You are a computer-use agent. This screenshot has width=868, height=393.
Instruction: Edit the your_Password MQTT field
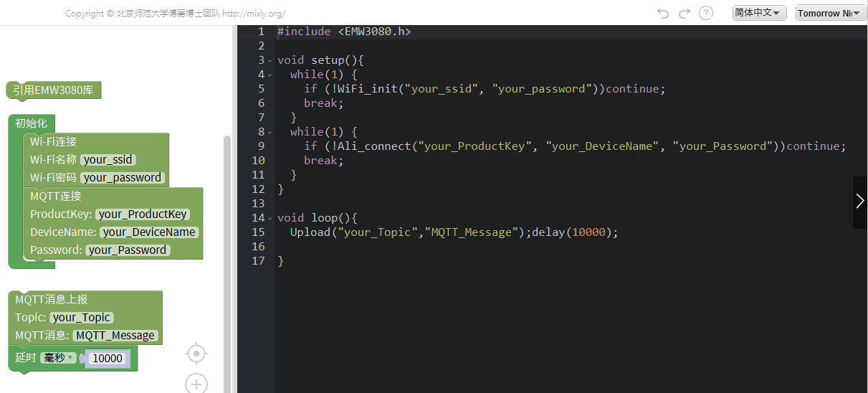(x=128, y=250)
